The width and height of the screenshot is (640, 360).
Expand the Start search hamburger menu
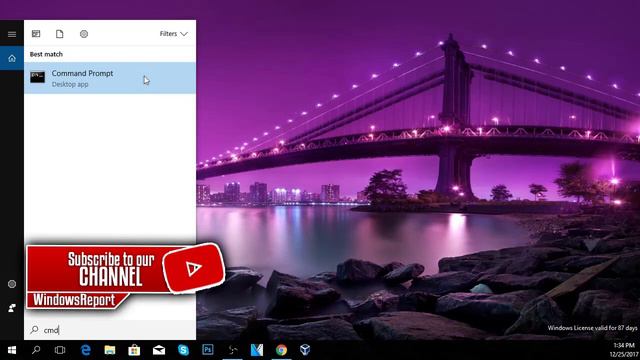point(12,34)
